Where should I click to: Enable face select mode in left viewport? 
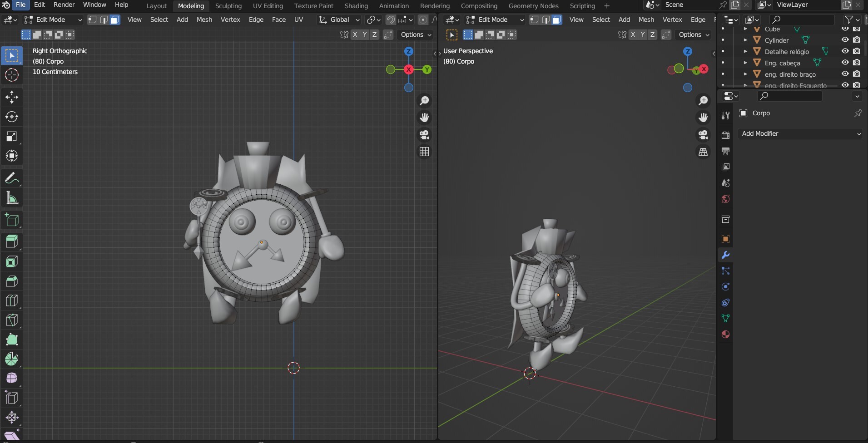pos(115,20)
